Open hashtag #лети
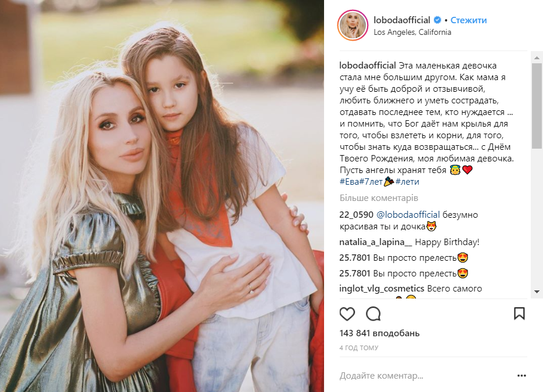The height and width of the screenshot is (392, 543). 407,181
